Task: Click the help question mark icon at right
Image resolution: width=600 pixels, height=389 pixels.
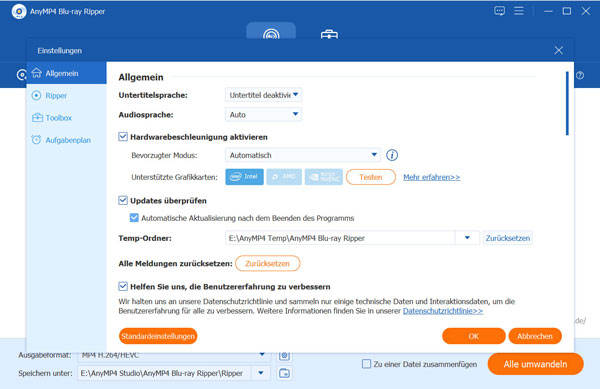Action: coord(580,75)
